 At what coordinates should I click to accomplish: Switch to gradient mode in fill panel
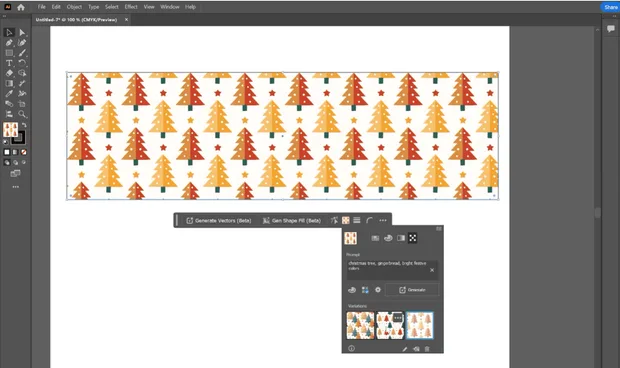coord(401,238)
